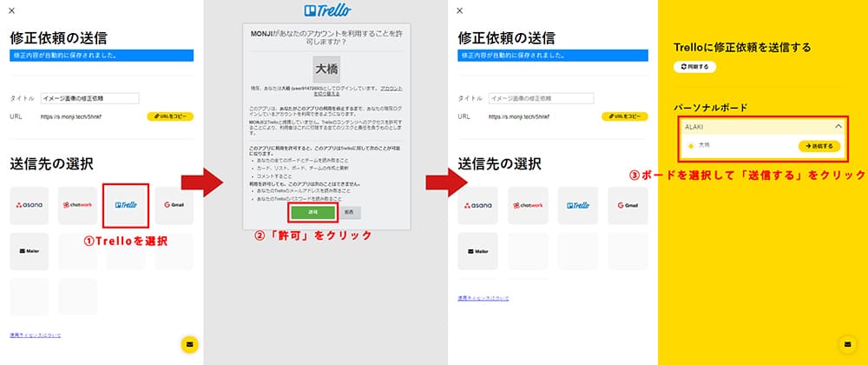The height and width of the screenshot is (365, 868).
Task: Choose chatwork tile in panel beside the yellow sidebar
Action: pyautogui.click(x=528, y=205)
